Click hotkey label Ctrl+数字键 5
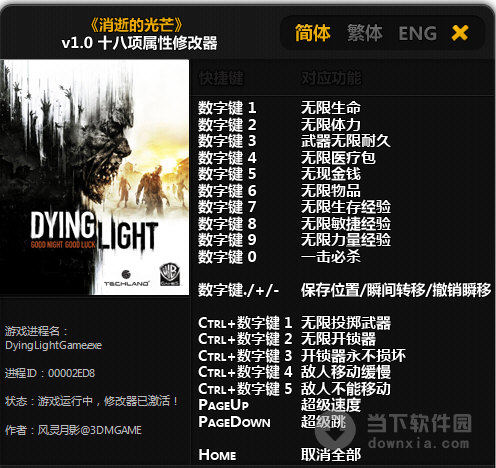The image size is (496, 468). point(245,389)
